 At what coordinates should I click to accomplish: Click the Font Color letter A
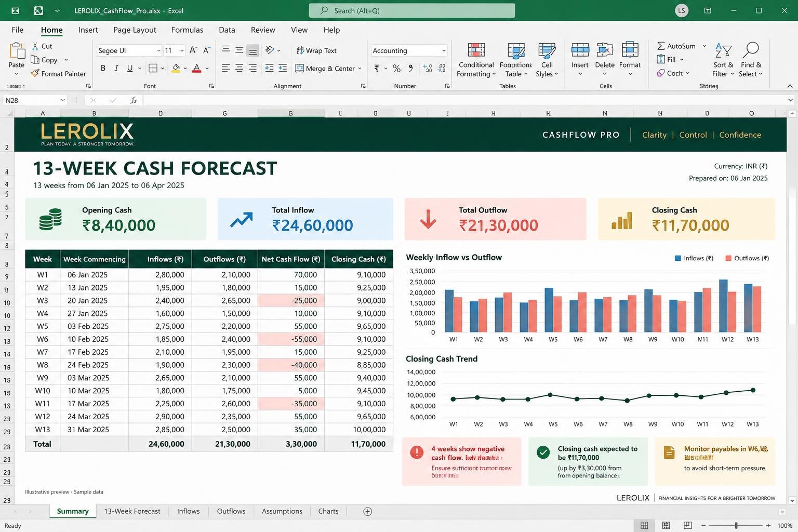point(196,68)
